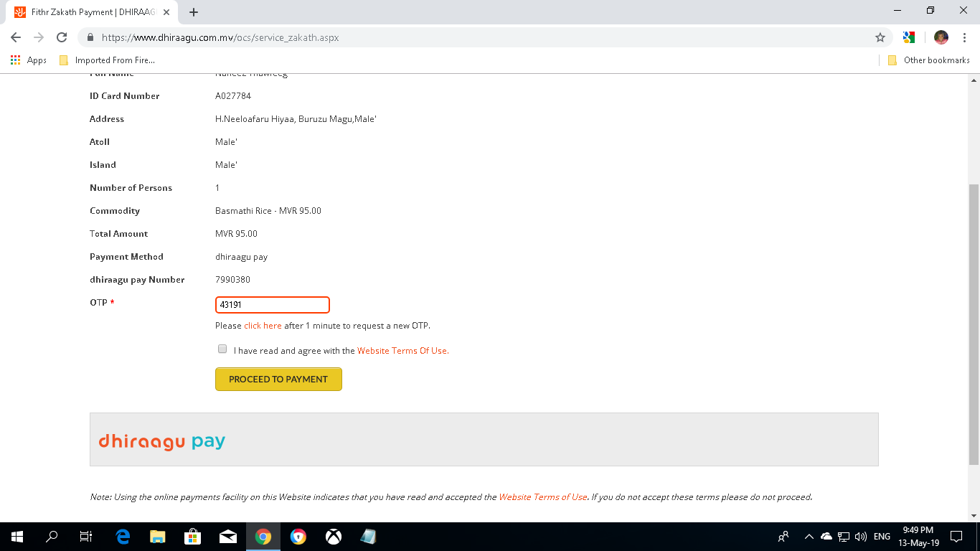Switch to Chrome on the taskbar
Screen dimensions: 980x551
(x=263, y=536)
